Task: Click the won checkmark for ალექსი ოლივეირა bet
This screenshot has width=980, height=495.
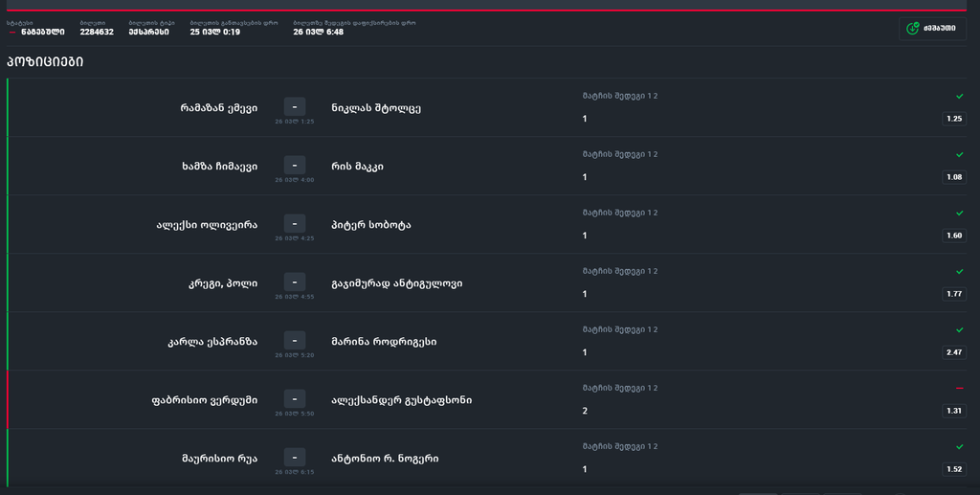Action: coord(959,214)
